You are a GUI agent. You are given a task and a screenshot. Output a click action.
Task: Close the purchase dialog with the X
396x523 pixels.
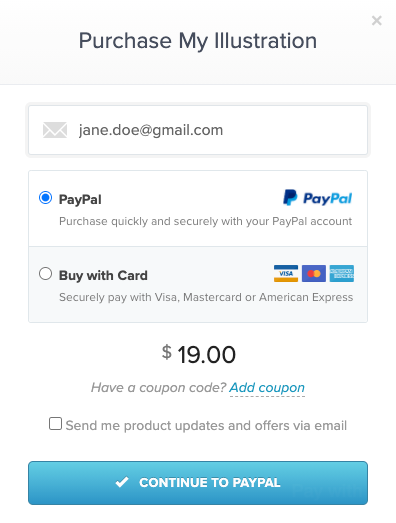click(377, 21)
